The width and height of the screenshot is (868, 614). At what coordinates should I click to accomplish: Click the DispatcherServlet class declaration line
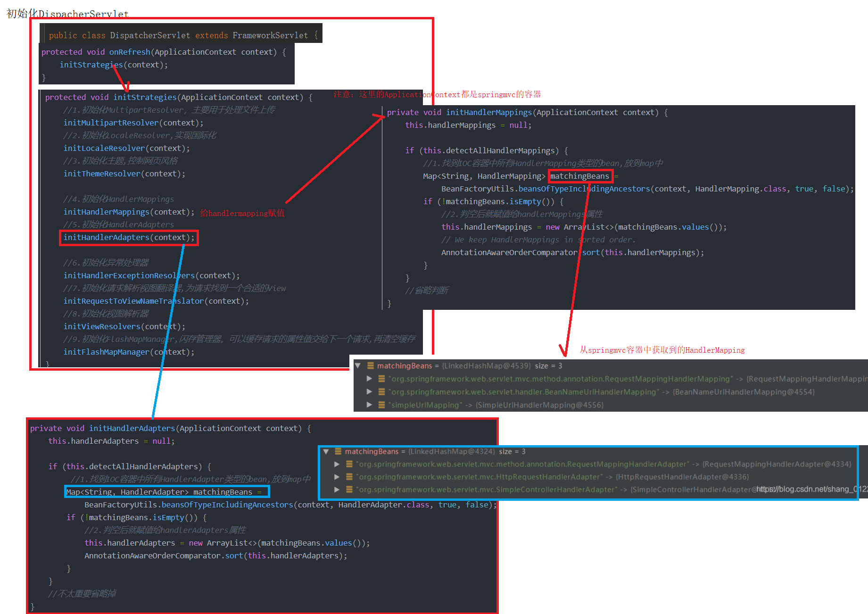tap(183, 35)
